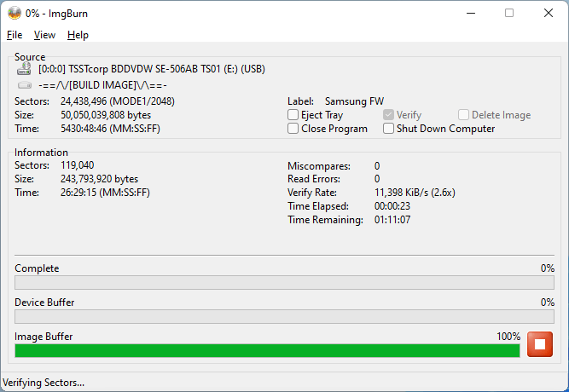
Task: Toggle the Delete Image checkbox
Action: click(464, 115)
